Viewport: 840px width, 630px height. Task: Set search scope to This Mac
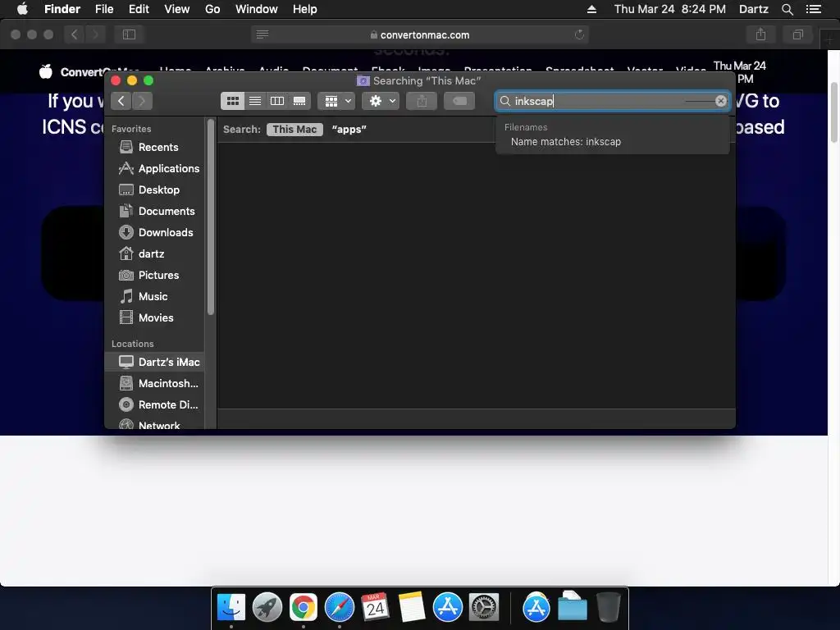pos(294,129)
